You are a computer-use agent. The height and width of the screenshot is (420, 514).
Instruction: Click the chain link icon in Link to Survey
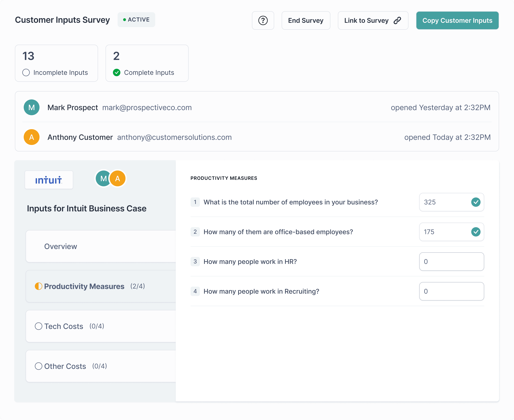pyautogui.click(x=397, y=21)
